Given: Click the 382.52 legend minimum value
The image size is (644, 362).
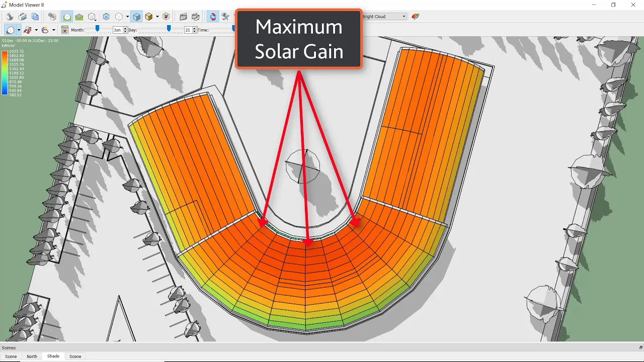Looking at the screenshot, I should (15, 95).
